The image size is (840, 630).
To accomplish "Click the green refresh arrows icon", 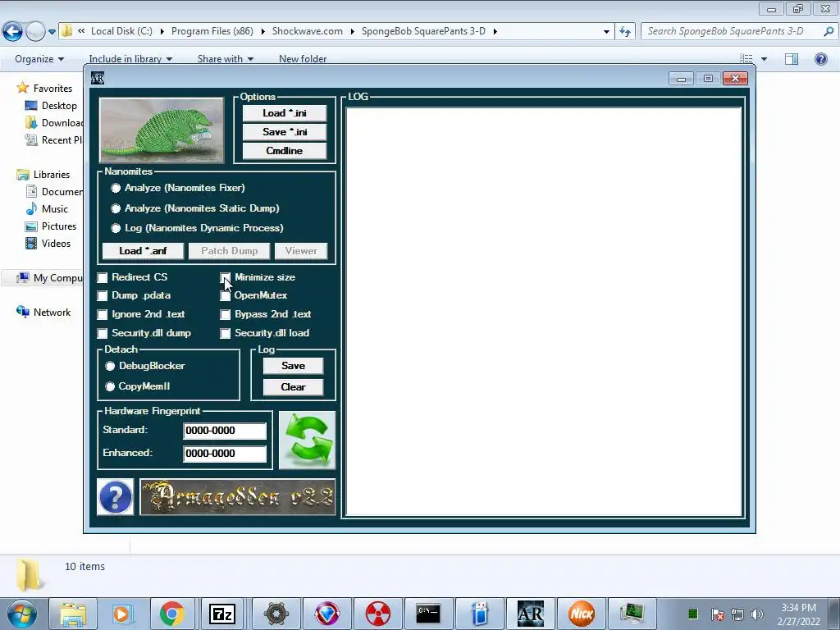I will click(x=307, y=440).
